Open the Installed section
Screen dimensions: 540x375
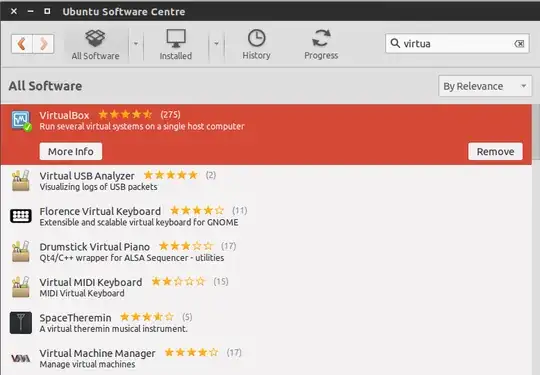[176, 45]
